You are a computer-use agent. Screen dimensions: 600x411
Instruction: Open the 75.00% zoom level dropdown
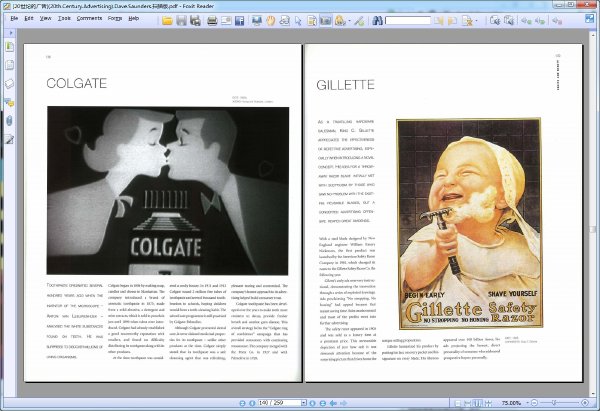click(528, 403)
